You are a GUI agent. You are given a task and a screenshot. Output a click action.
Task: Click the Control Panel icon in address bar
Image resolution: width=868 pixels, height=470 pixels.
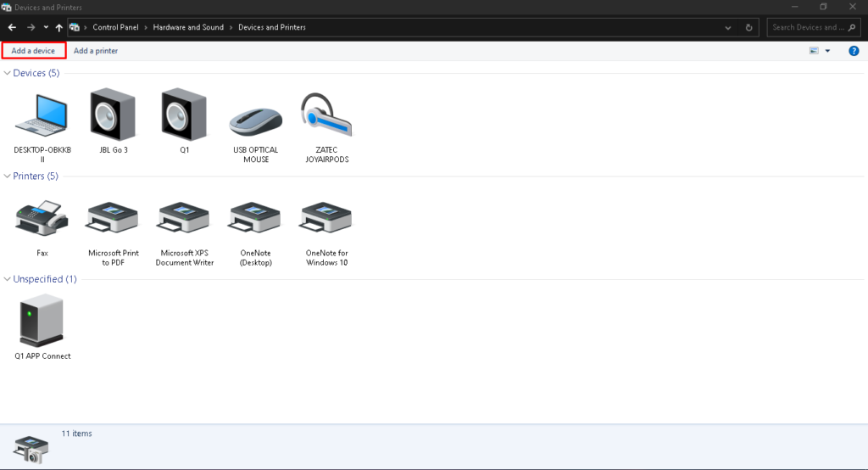coord(75,27)
